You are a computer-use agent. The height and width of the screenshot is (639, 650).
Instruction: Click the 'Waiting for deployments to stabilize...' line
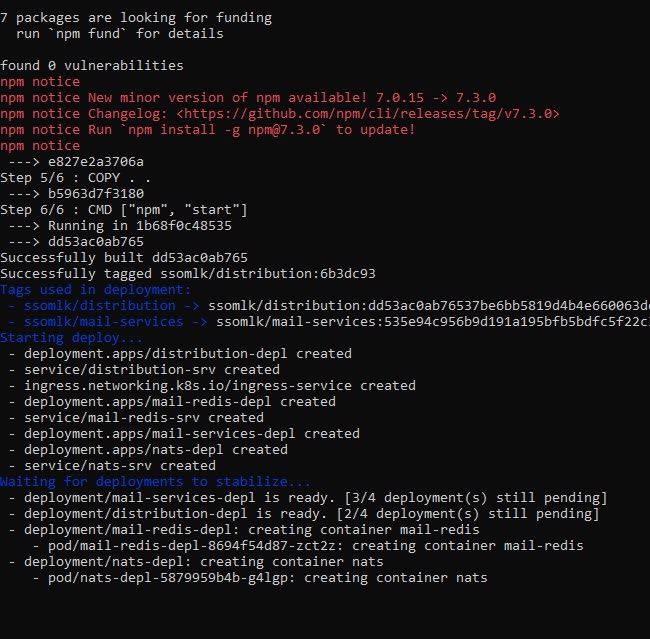pos(155,482)
